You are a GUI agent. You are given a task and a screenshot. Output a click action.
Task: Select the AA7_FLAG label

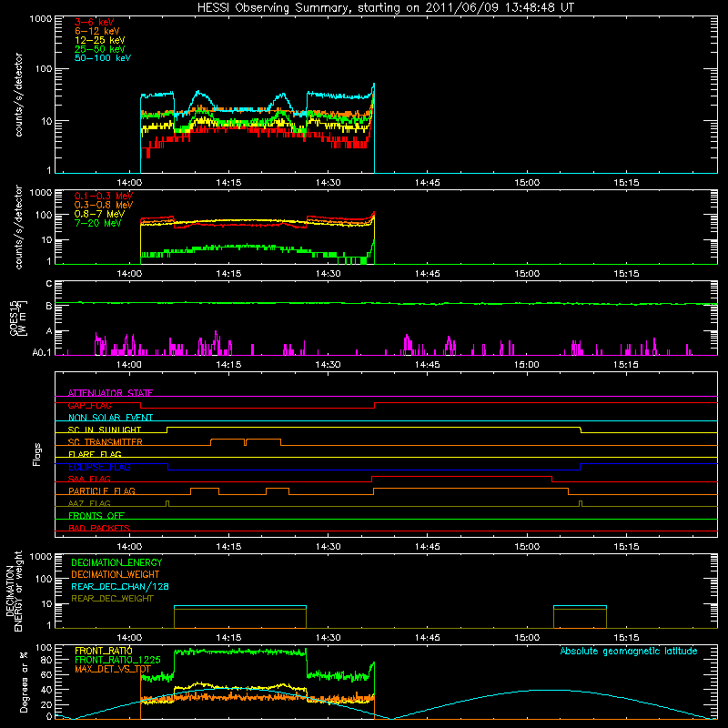point(89,503)
